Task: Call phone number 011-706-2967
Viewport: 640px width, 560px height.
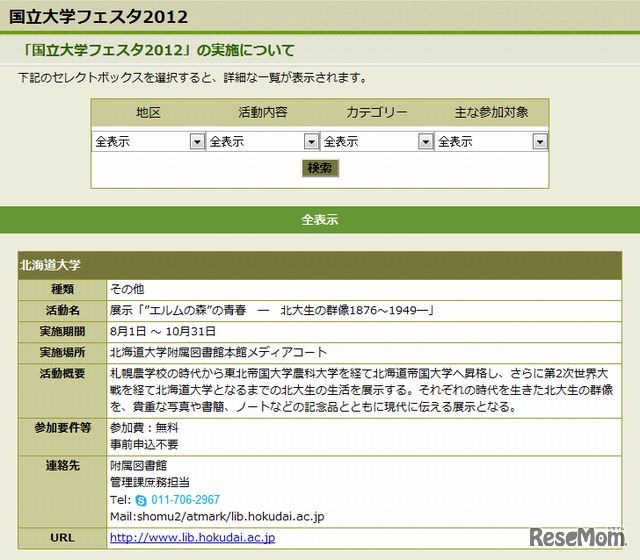Action: (x=185, y=500)
